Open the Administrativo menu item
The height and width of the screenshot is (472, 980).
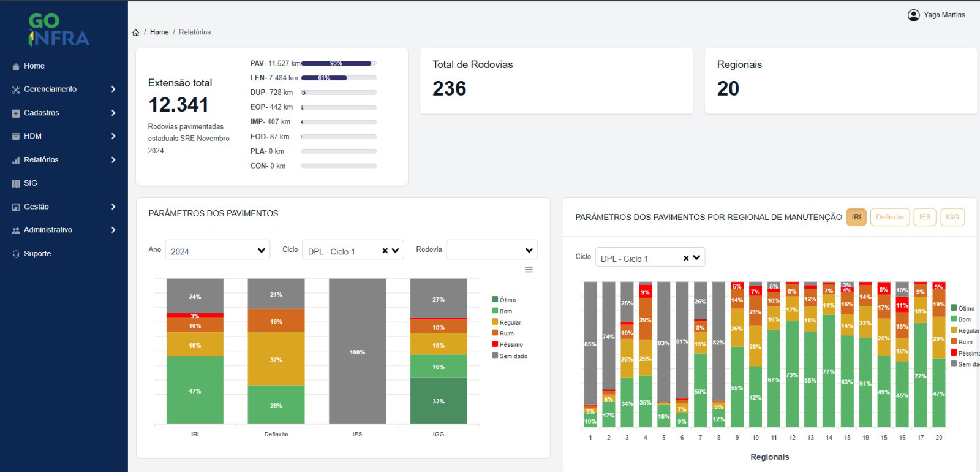coord(48,230)
